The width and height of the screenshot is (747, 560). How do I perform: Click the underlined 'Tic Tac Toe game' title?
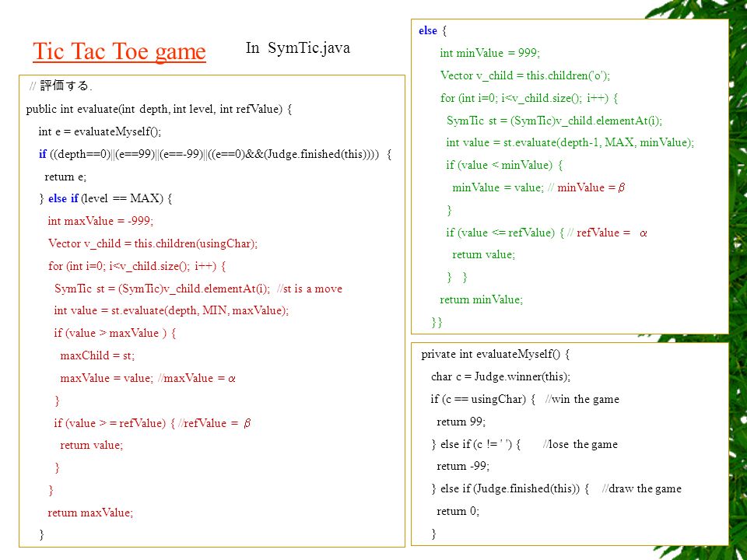pyautogui.click(x=119, y=51)
